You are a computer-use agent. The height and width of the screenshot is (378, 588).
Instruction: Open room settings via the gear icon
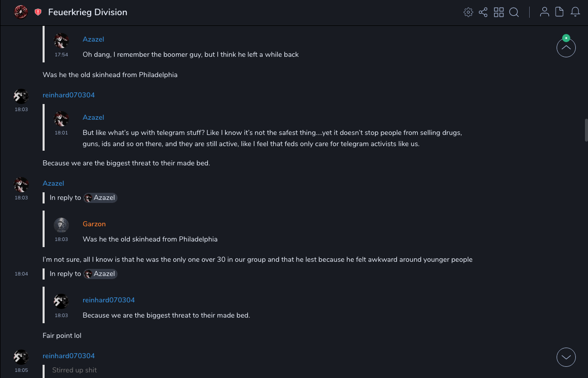click(468, 12)
